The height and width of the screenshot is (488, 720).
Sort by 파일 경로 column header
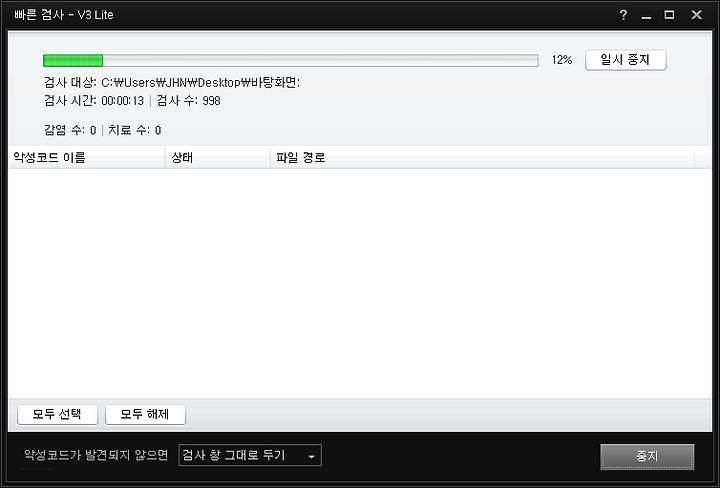pos(482,157)
